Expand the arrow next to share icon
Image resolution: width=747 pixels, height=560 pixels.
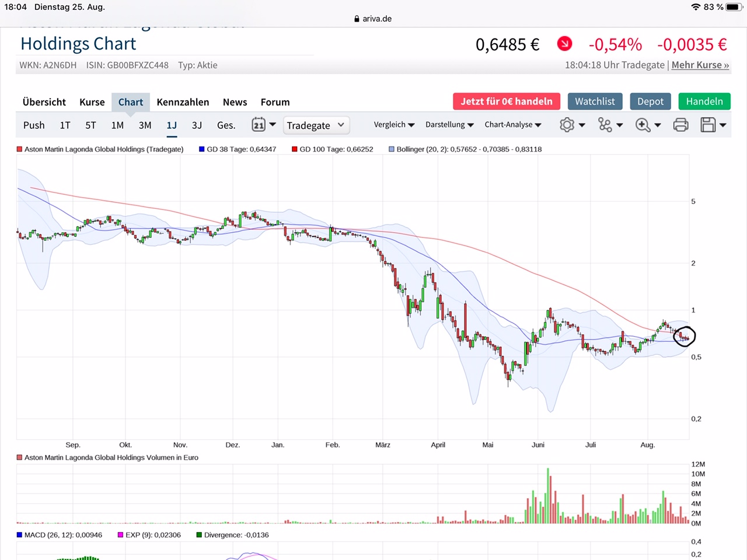[x=620, y=125]
